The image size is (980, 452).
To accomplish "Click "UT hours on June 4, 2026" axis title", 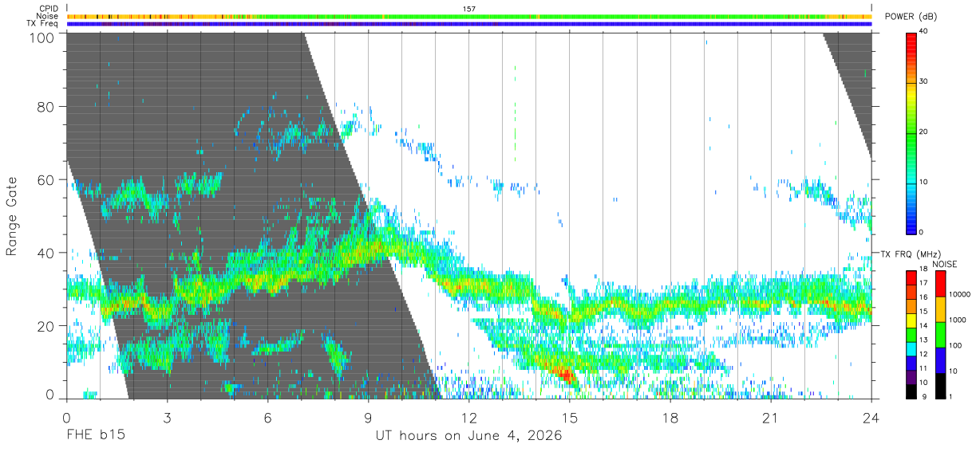I will (x=469, y=436).
